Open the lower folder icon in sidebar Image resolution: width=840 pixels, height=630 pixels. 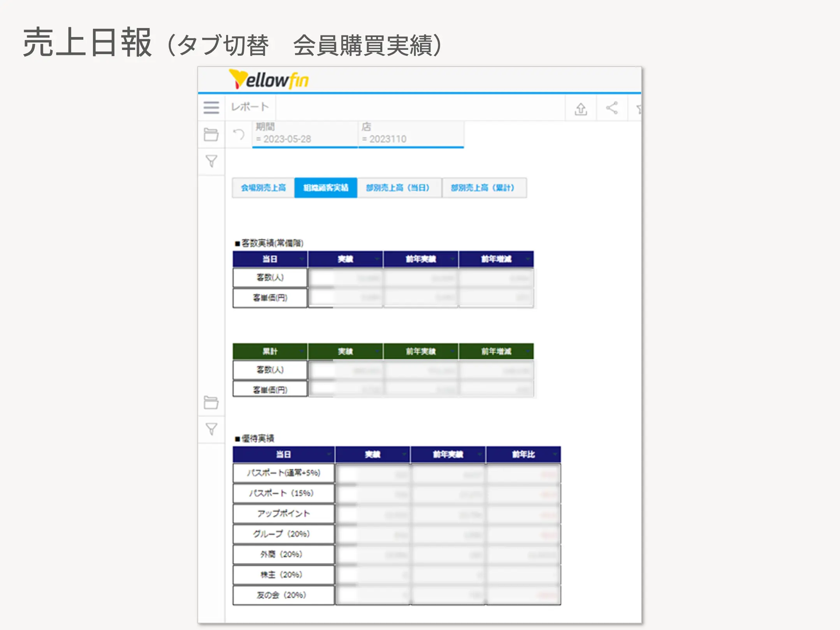pos(211,403)
